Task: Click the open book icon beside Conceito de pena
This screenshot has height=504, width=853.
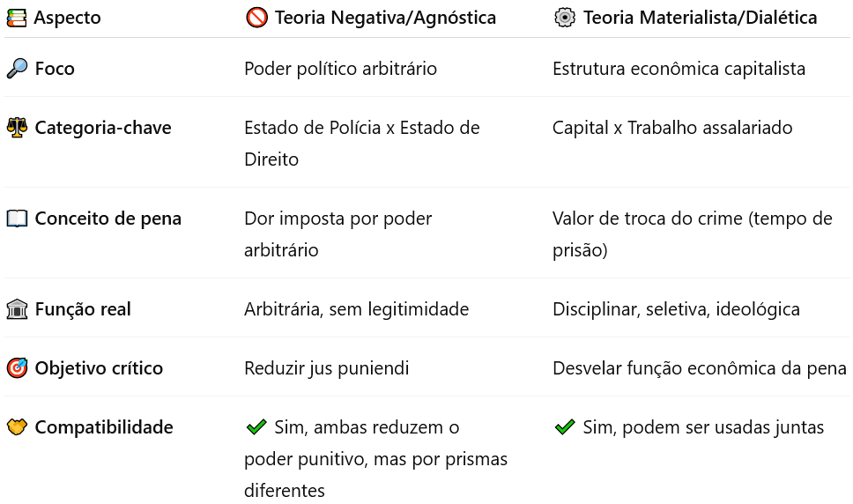Action: (x=17, y=219)
